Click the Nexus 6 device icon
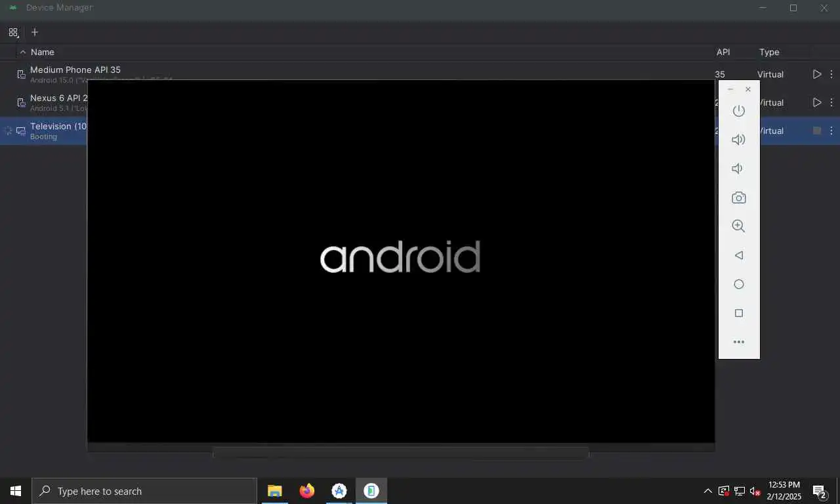This screenshot has width=840, height=504. (x=21, y=102)
